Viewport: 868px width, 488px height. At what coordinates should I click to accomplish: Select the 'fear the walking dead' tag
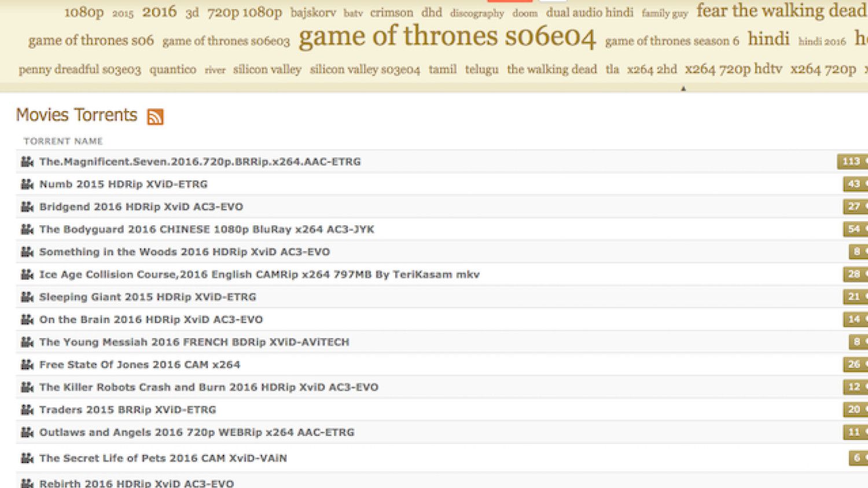pyautogui.click(x=782, y=10)
